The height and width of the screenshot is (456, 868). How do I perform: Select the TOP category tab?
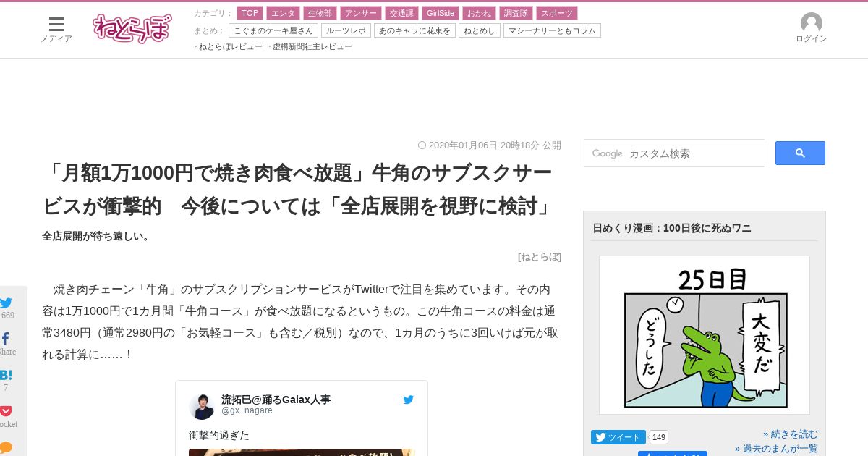(250, 13)
